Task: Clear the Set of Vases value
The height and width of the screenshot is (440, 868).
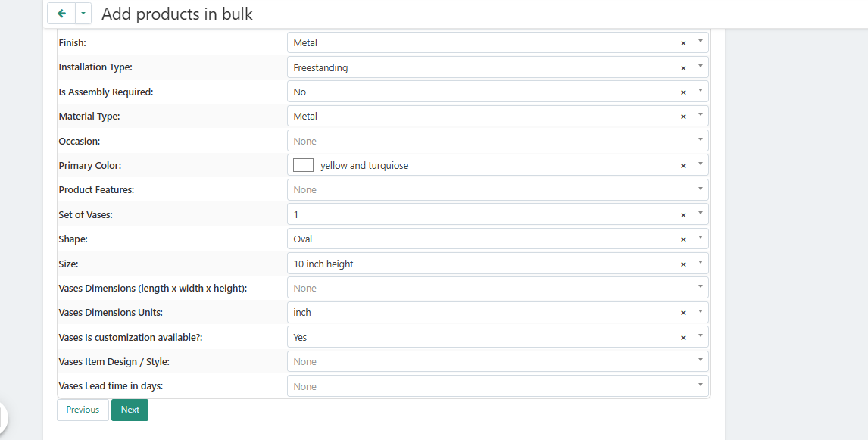Action: [x=683, y=215]
